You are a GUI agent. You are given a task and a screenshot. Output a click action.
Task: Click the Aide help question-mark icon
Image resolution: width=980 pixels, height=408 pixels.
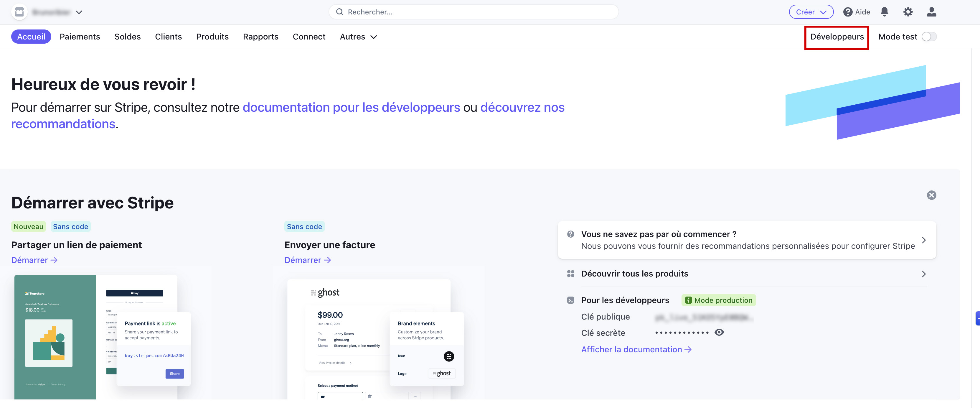847,12
